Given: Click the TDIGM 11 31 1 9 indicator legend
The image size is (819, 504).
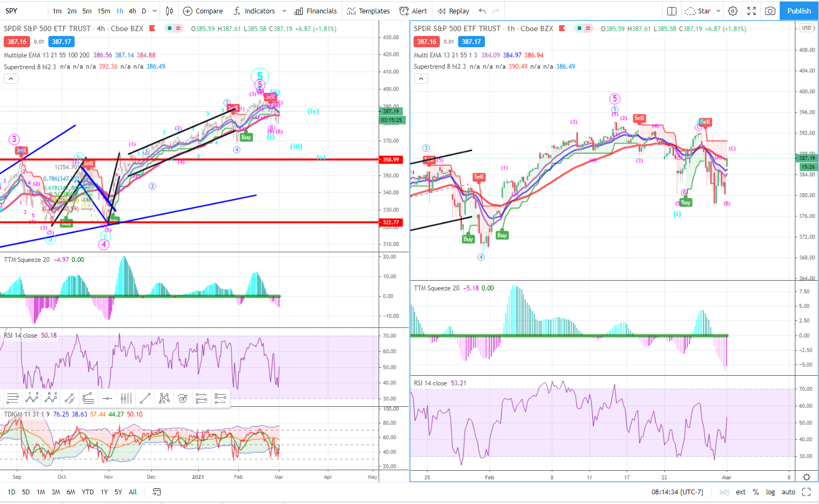Looking at the screenshot, I should click(x=26, y=414).
